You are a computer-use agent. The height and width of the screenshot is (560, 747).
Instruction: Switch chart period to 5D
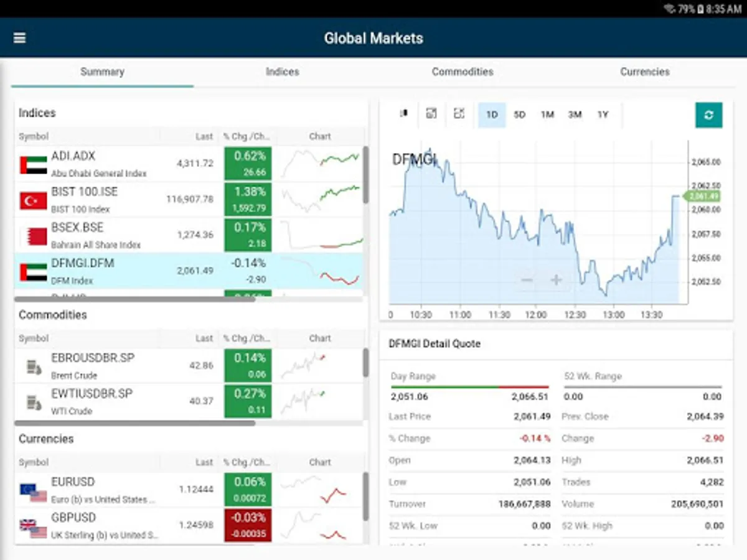519,114
